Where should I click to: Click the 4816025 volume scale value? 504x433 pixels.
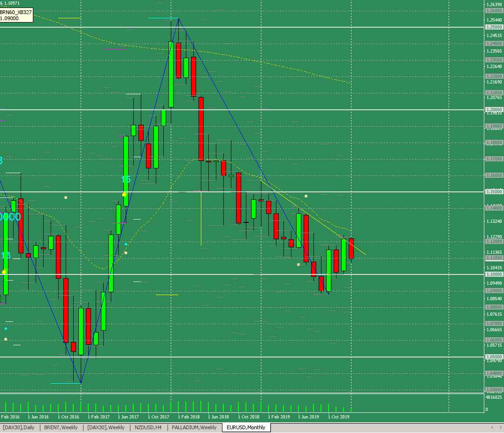tap(494, 397)
